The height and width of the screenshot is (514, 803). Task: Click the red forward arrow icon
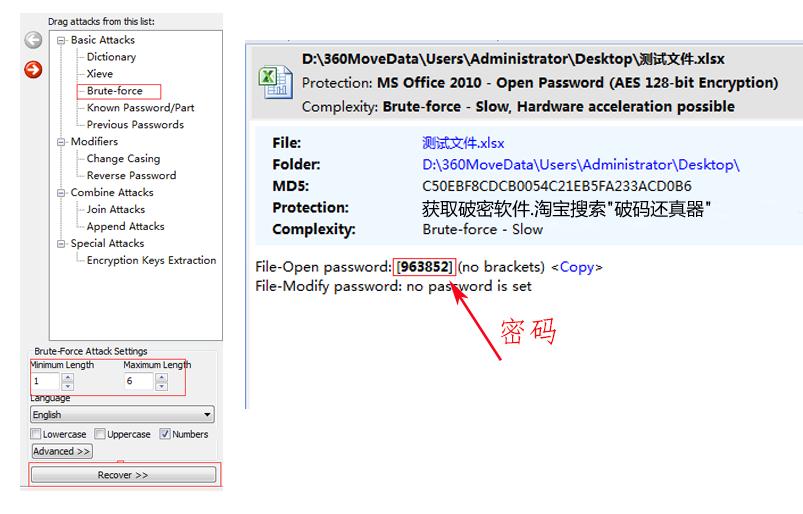[x=33, y=70]
